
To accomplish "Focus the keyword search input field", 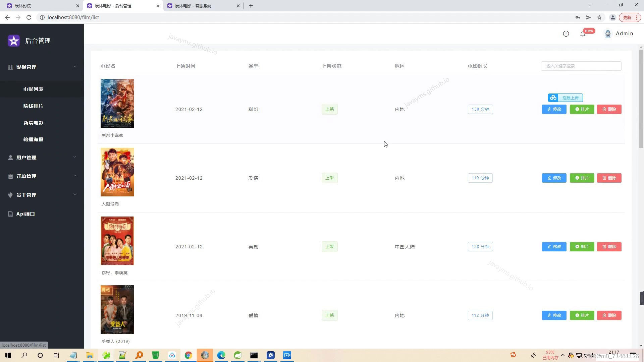I will pyautogui.click(x=581, y=66).
